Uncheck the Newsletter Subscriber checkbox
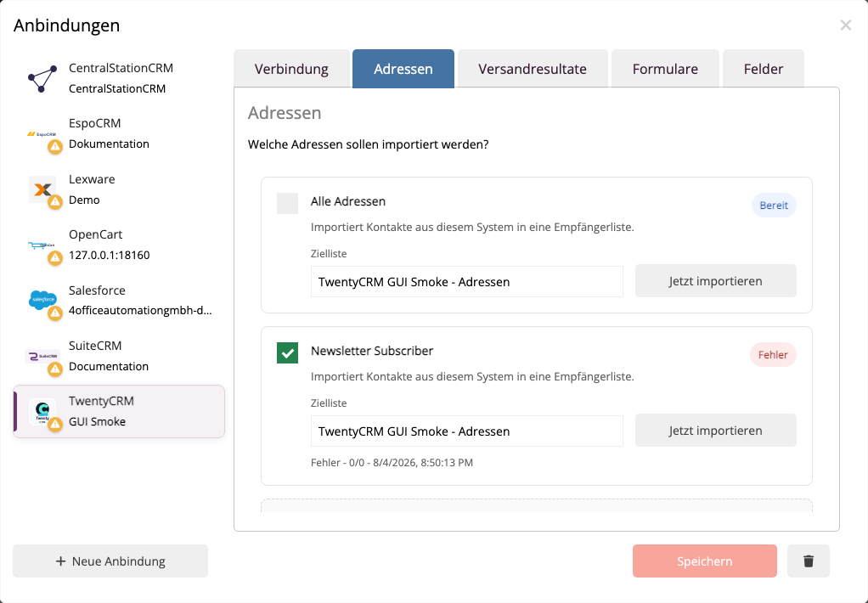The height and width of the screenshot is (603, 868). pos(287,352)
